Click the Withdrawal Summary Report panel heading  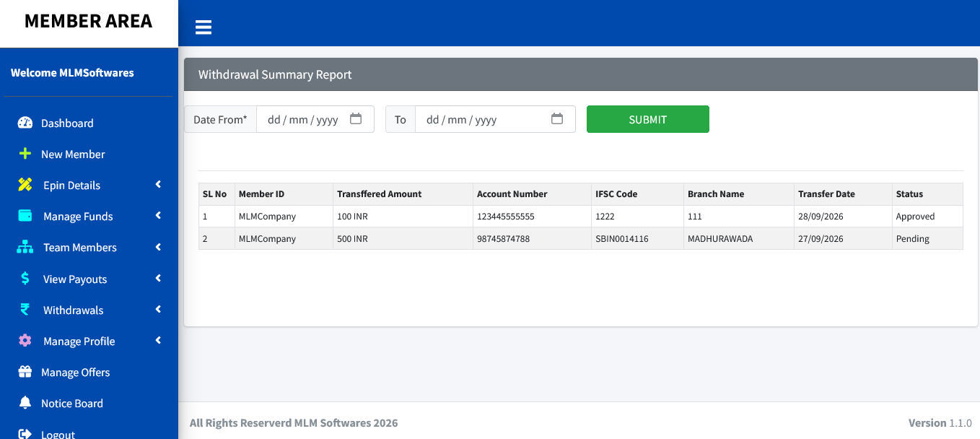point(275,74)
